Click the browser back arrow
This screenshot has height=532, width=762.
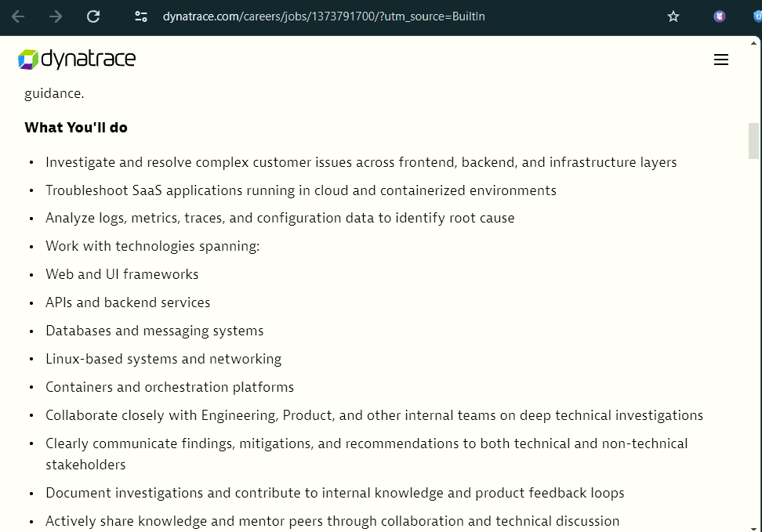click(17, 16)
